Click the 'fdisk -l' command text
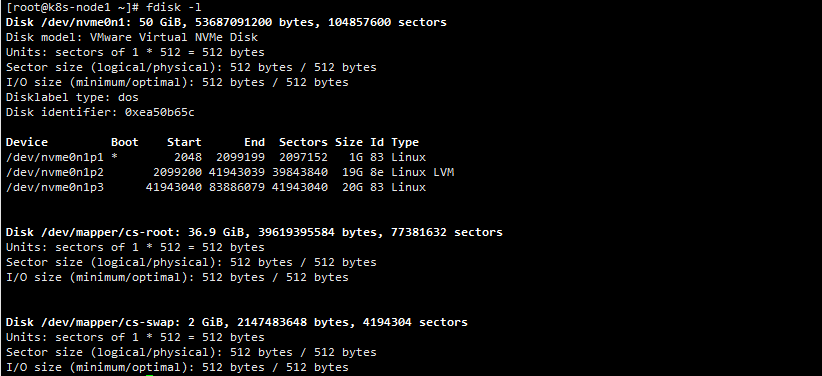Viewport: 822px width, 376px height. pos(174,7)
